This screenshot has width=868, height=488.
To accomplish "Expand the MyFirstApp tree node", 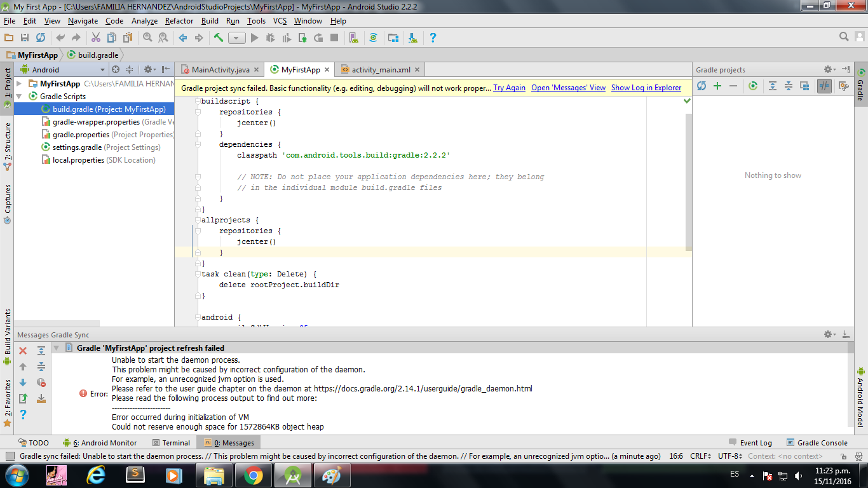I will [x=19, y=83].
